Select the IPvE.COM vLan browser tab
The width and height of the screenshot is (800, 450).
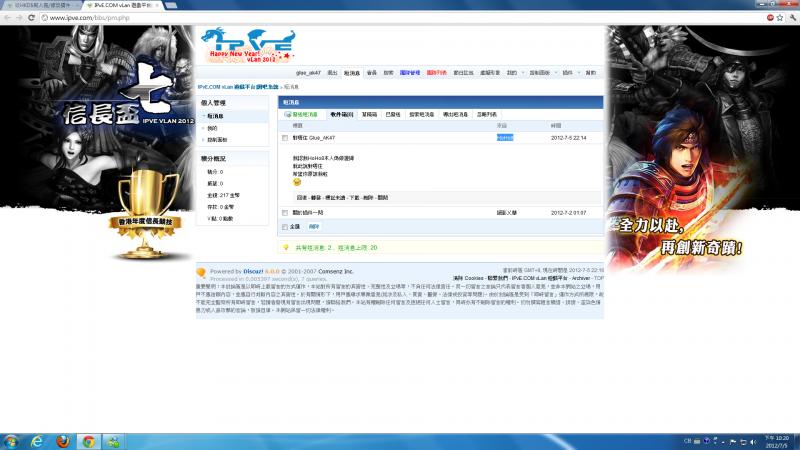point(122,5)
